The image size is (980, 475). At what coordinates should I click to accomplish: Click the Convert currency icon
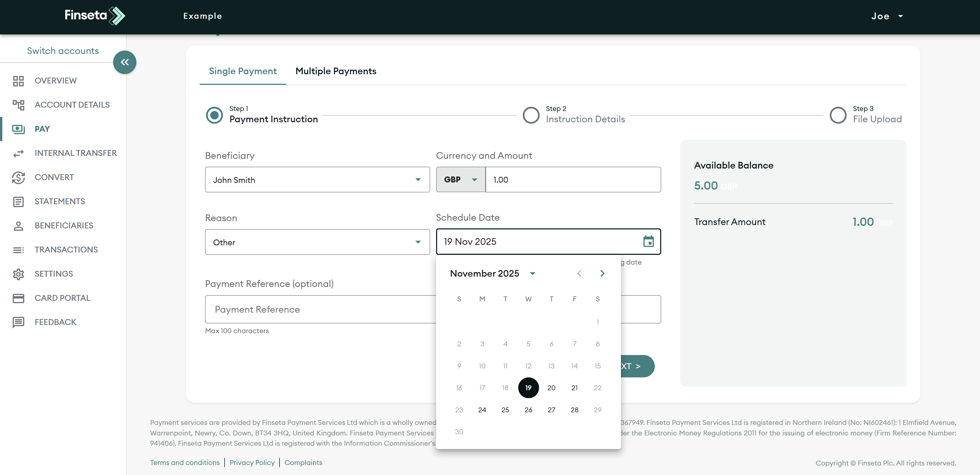tap(18, 177)
